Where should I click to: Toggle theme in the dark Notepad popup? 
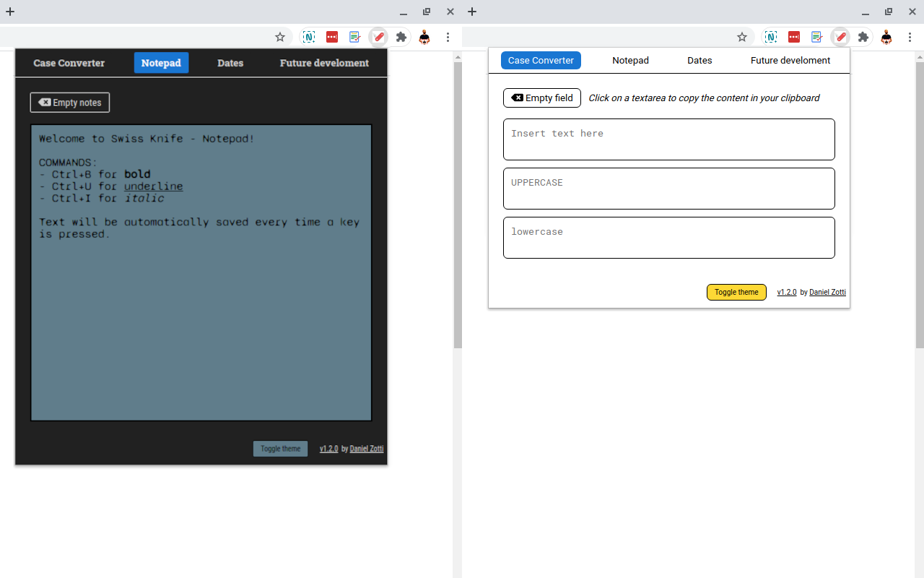coord(280,449)
